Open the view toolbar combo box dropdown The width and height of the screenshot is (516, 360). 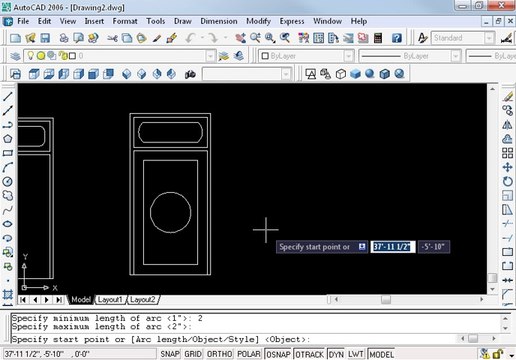click(286, 74)
